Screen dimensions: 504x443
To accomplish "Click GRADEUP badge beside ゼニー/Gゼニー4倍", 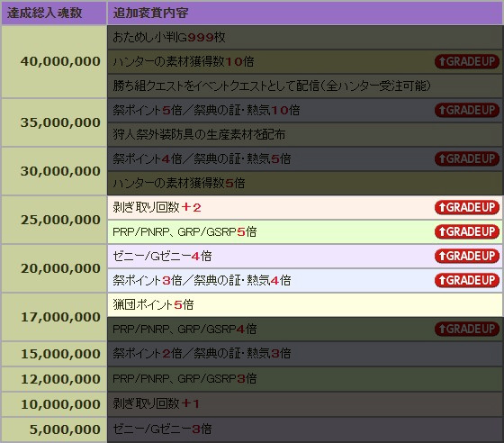I will pyautogui.click(x=467, y=257).
